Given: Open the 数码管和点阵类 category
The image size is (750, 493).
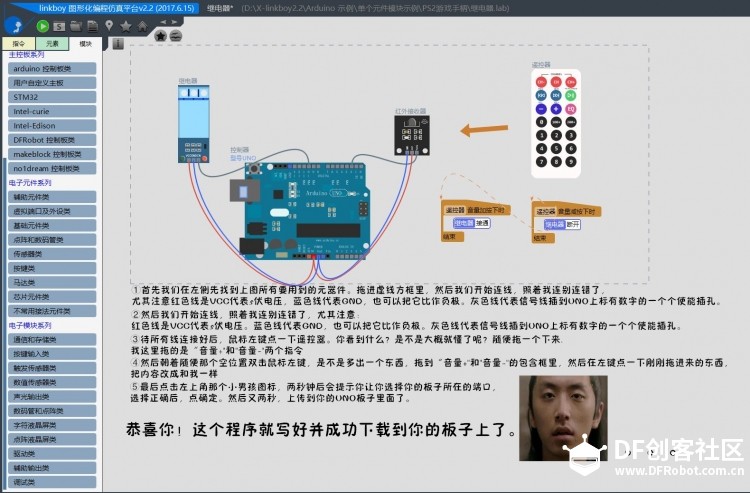Looking at the screenshot, I should [52, 411].
